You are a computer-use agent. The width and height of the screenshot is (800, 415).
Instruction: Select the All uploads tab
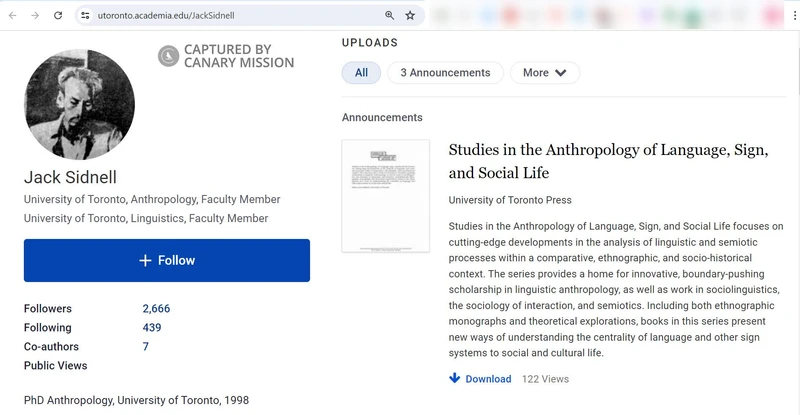[x=361, y=72]
